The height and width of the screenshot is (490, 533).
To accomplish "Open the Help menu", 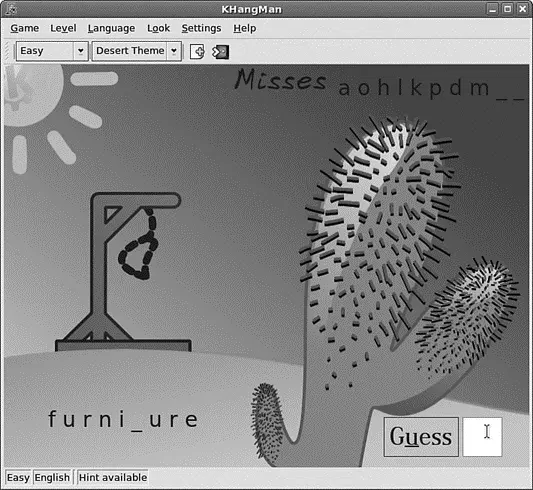I will tap(245, 28).
